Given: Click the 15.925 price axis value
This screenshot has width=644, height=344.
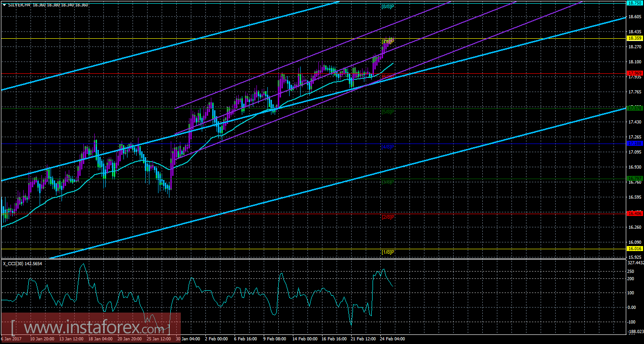Looking at the screenshot, I should (x=634, y=257).
